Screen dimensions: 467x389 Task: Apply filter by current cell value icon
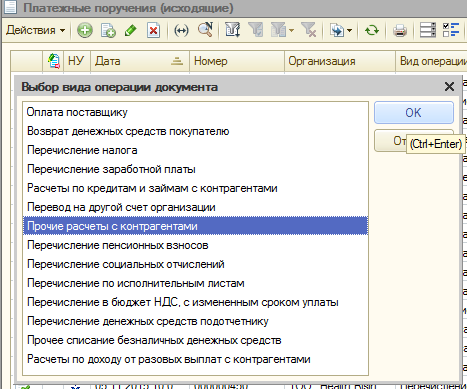coord(255,30)
